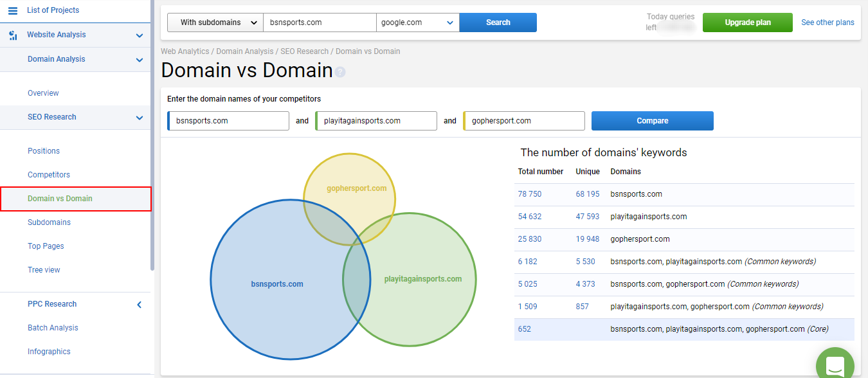Click common keywords total 6 182
This screenshot has width=868, height=378.
coord(528,262)
